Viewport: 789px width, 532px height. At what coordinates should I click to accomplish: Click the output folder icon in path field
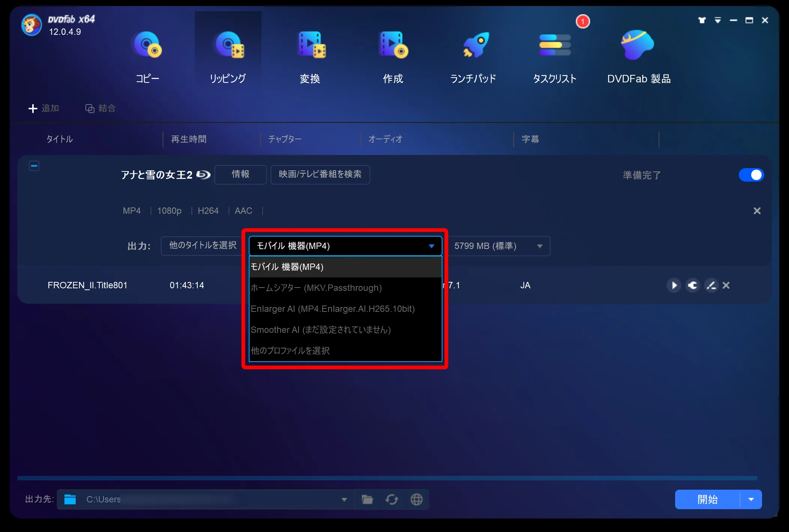pyautogui.click(x=70, y=499)
